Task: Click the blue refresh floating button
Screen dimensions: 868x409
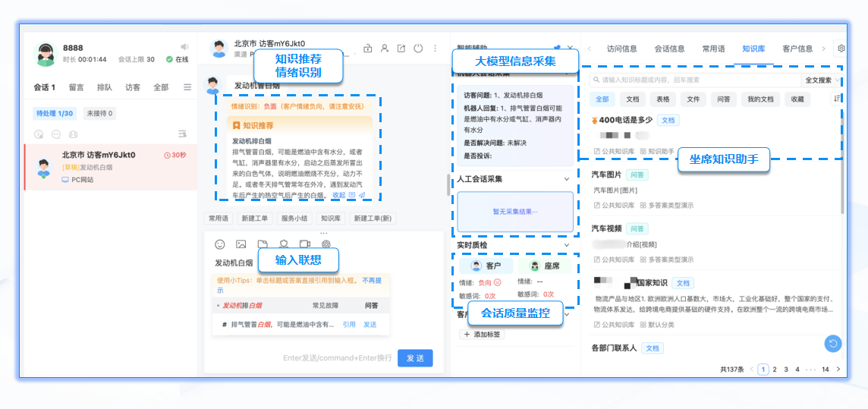Action: (833, 344)
